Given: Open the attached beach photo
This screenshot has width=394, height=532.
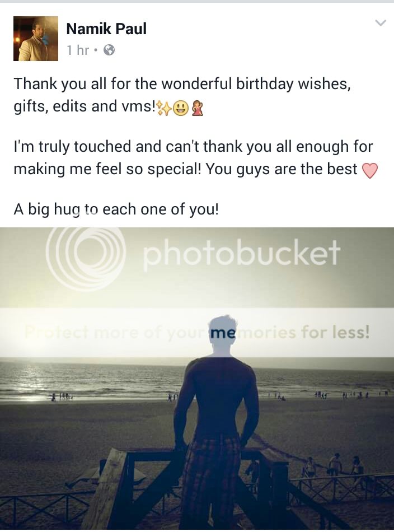Looking at the screenshot, I should click(197, 379).
